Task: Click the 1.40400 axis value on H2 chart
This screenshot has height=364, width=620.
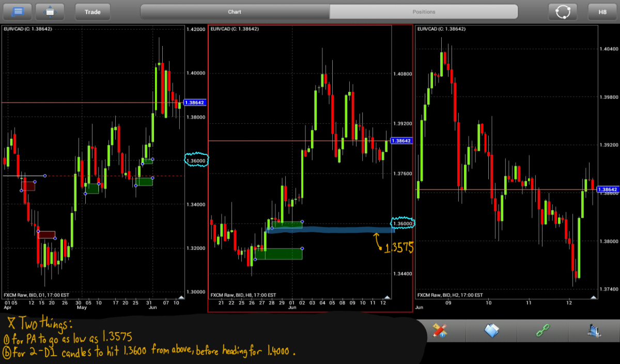Action: [609, 49]
